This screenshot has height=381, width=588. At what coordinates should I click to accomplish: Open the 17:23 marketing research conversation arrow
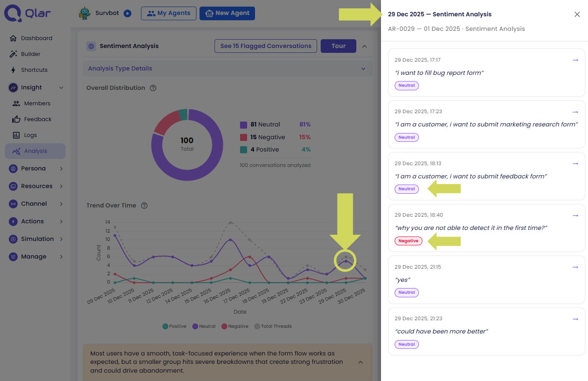tap(575, 112)
